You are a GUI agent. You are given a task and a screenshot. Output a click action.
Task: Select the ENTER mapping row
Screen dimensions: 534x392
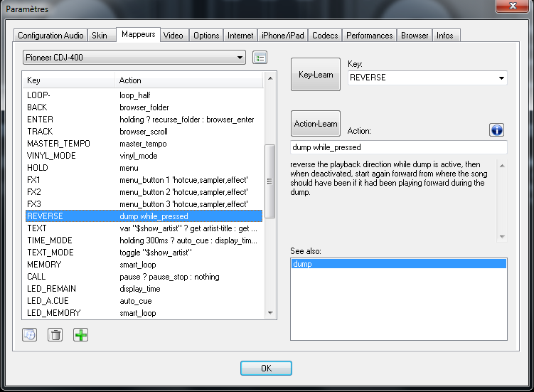(144, 120)
